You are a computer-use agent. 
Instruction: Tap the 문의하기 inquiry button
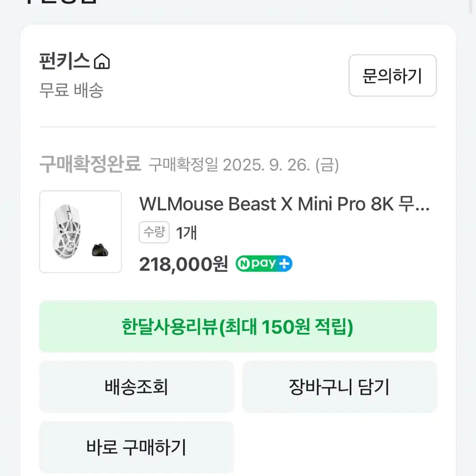[392, 76]
